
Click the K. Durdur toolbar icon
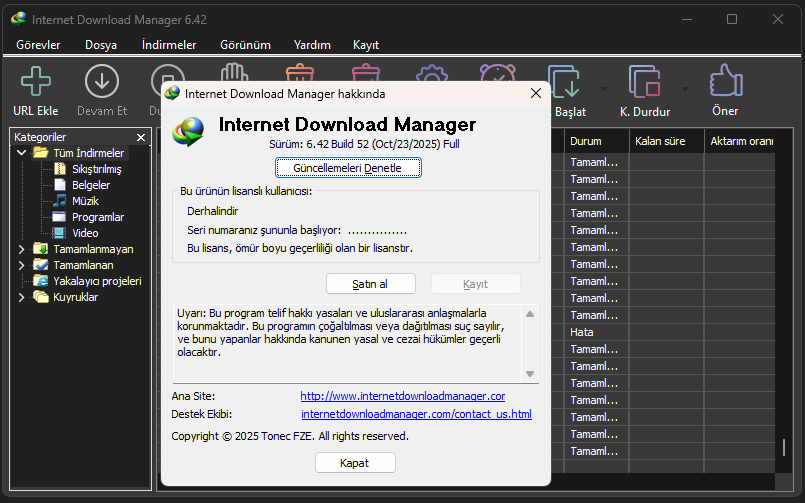tap(645, 82)
